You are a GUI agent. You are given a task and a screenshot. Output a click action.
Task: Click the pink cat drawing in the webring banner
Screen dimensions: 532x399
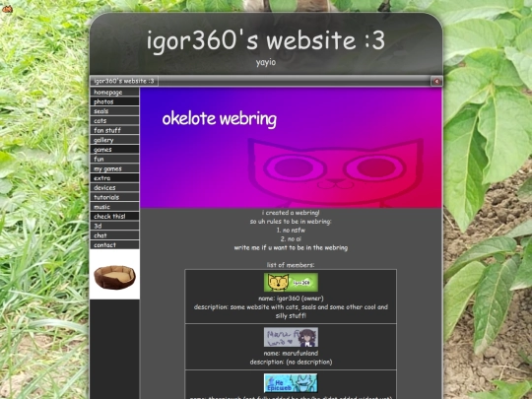coord(336,172)
